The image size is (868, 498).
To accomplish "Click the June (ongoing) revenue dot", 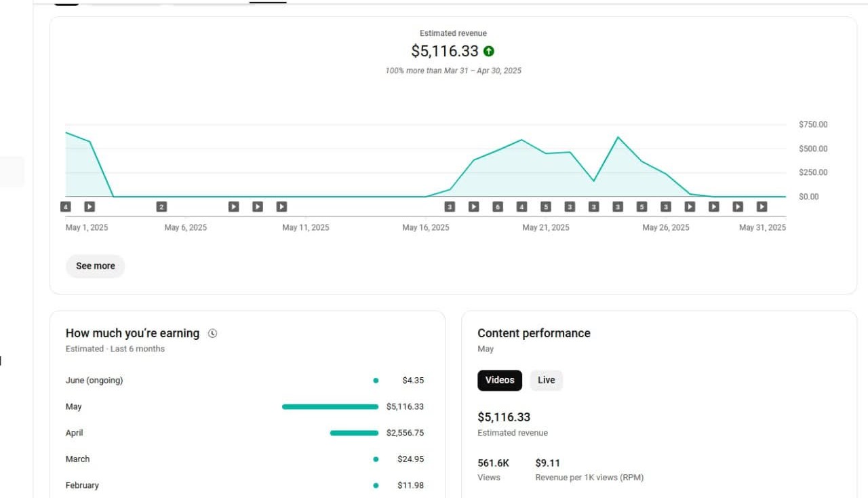I will pos(376,381).
